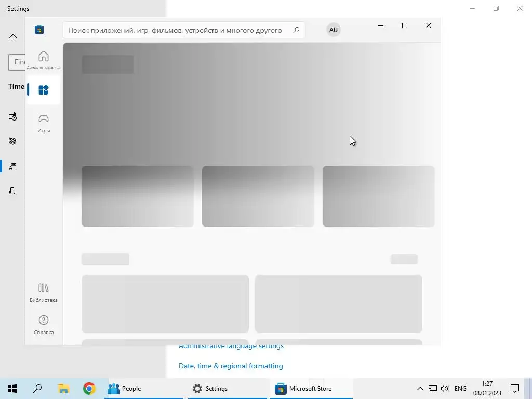Show hidden tray icons chevron
The height and width of the screenshot is (399, 532).
tap(420, 389)
